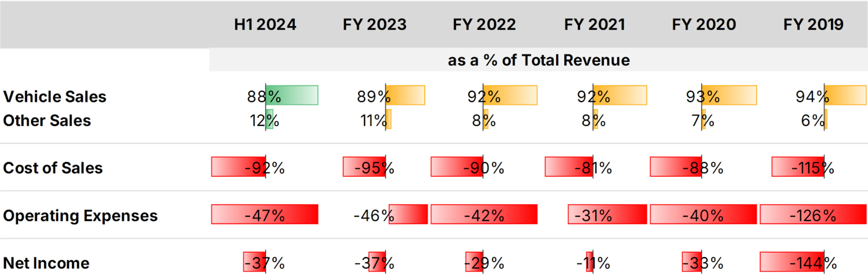This screenshot has height=275, width=868.
Task: Select the Operating Expenses row label
Action: (80, 216)
